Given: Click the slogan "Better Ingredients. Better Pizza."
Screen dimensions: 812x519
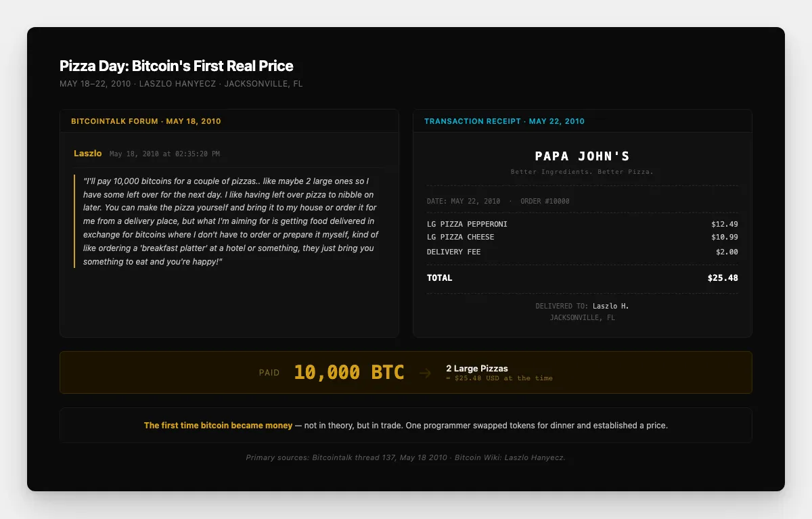Looking at the screenshot, I should click(x=582, y=172).
